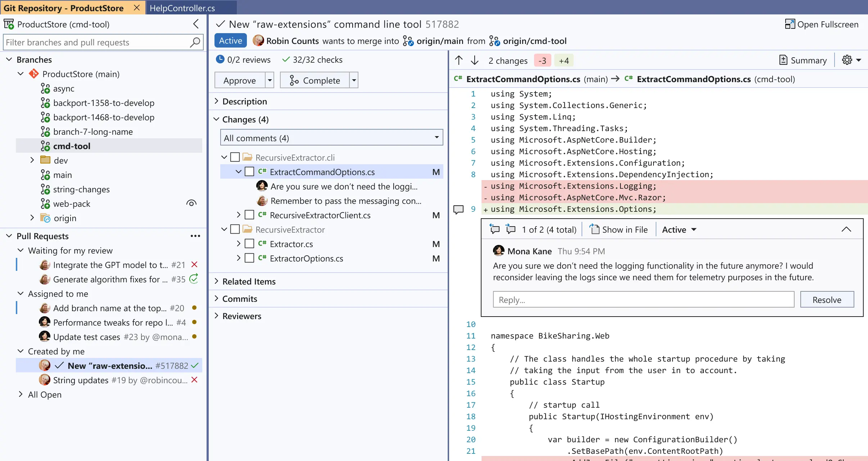Open the All comments (4) dropdown
This screenshot has width=868, height=461.
(x=331, y=138)
